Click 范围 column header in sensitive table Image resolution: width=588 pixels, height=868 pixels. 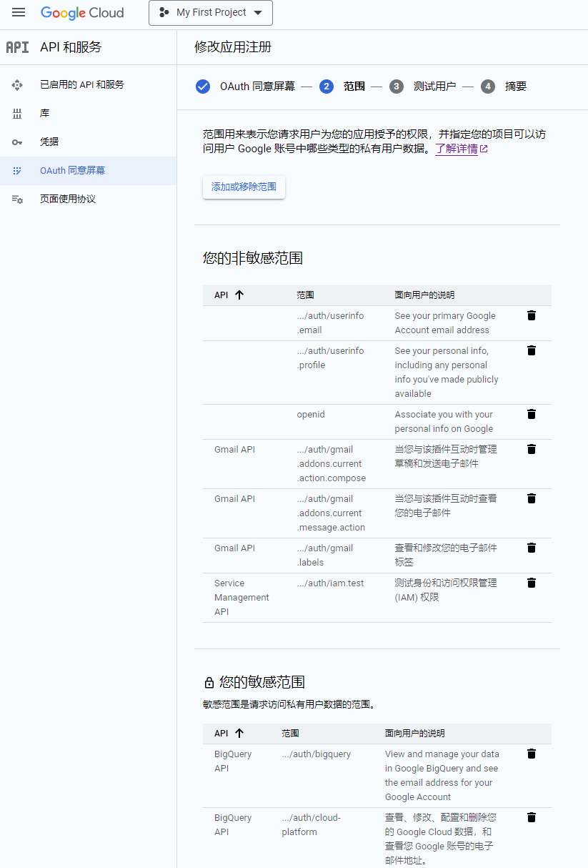(290, 733)
